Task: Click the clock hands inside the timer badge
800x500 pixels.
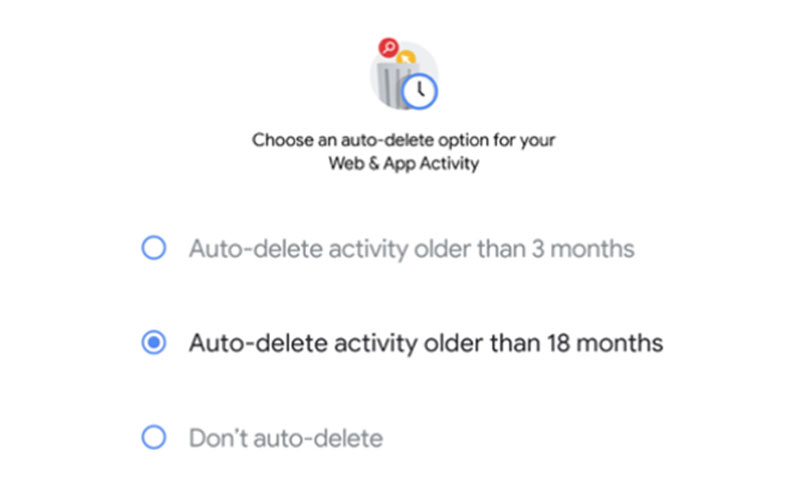Action: (420, 90)
